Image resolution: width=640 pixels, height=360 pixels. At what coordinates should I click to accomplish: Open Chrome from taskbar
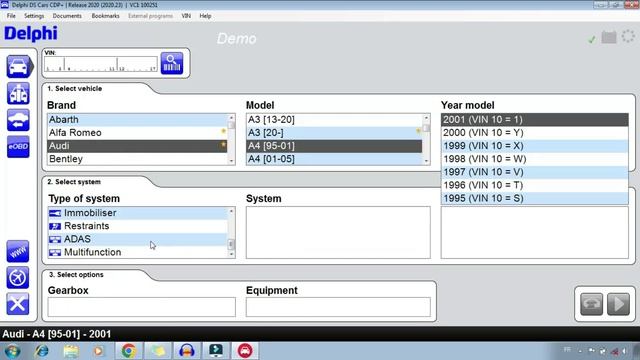129,351
